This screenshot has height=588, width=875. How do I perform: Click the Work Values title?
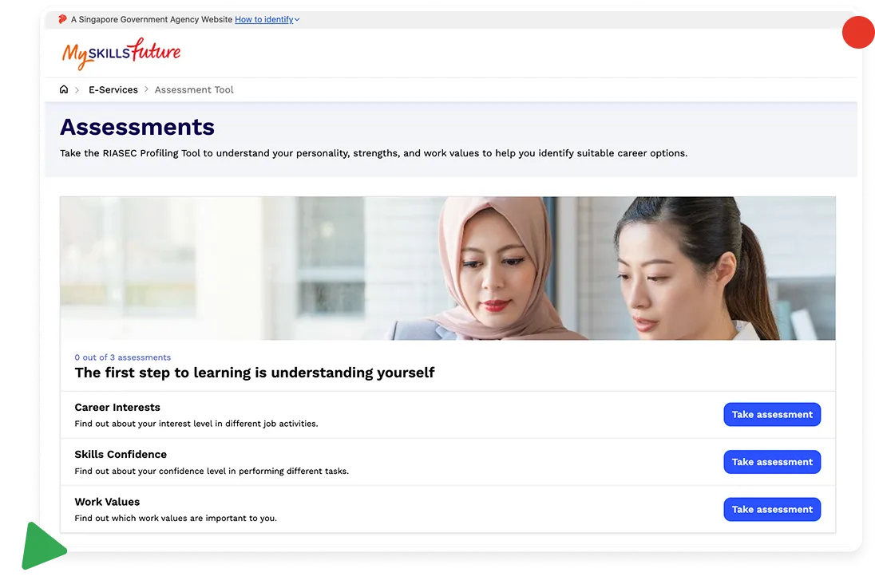[107, 502]
